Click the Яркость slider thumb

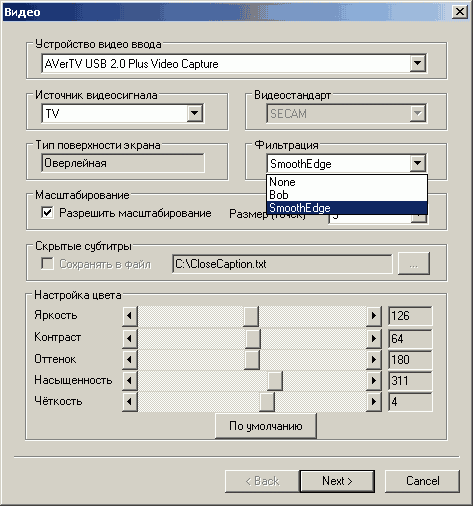(251, 316)
